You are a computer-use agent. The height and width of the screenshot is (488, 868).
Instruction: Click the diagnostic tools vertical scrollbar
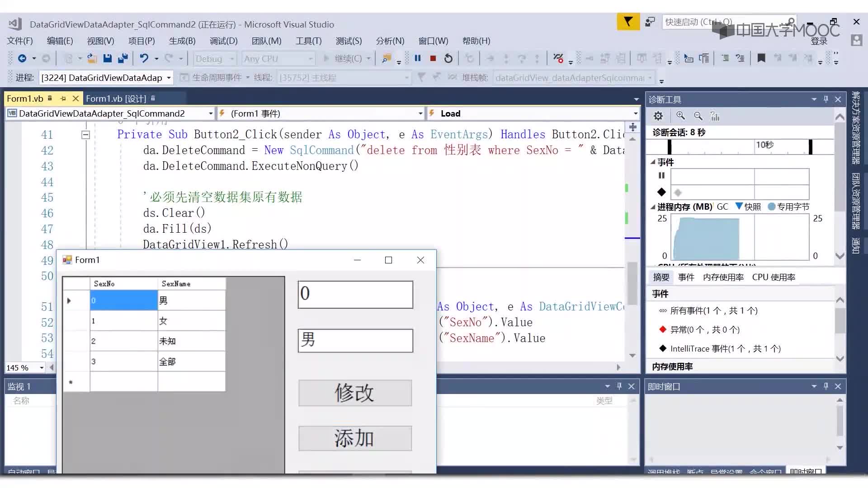tap(840, 167)
